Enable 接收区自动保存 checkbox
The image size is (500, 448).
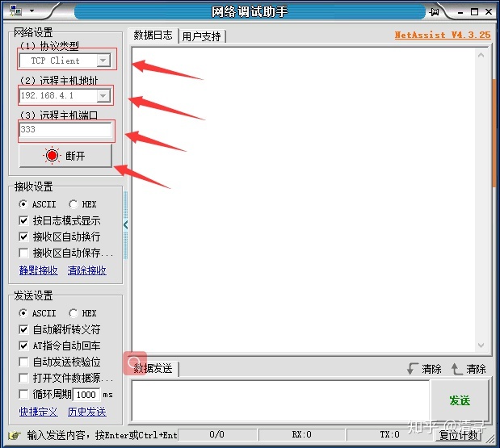(23, 253)
